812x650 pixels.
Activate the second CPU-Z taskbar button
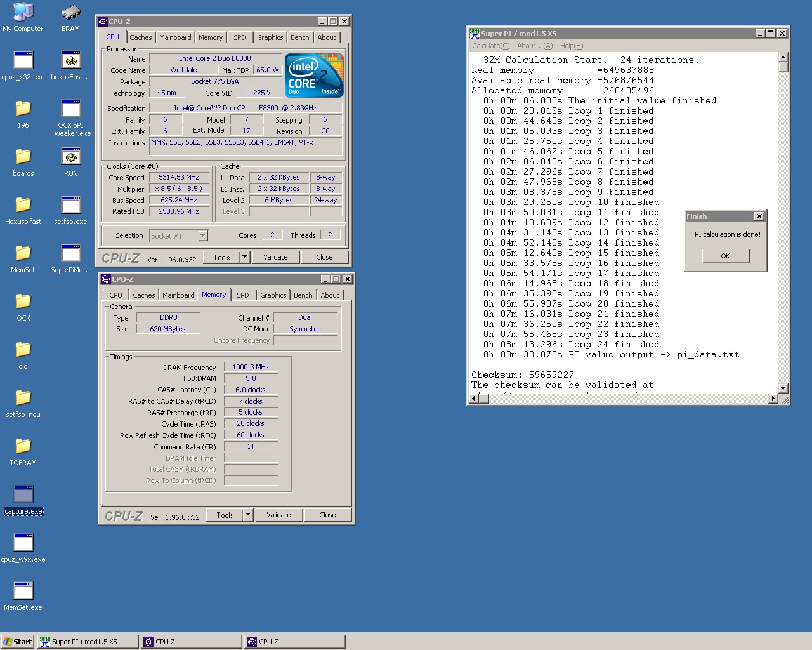(x=295, y=642)
